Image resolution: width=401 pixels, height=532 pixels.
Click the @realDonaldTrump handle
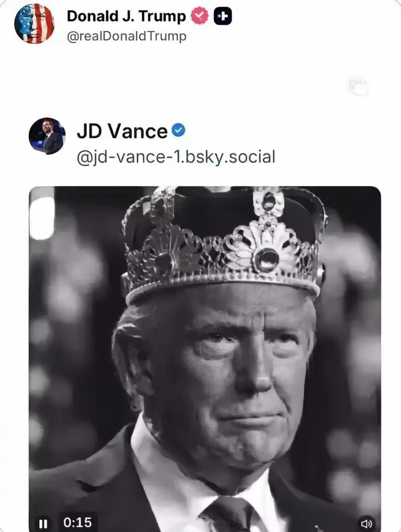click(126, 36)
